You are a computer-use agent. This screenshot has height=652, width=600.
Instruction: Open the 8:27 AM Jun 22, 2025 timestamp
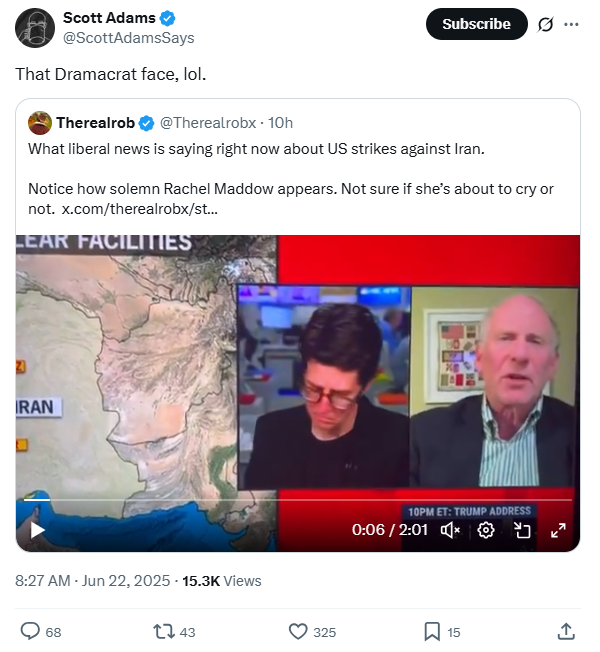click(93, 581)
